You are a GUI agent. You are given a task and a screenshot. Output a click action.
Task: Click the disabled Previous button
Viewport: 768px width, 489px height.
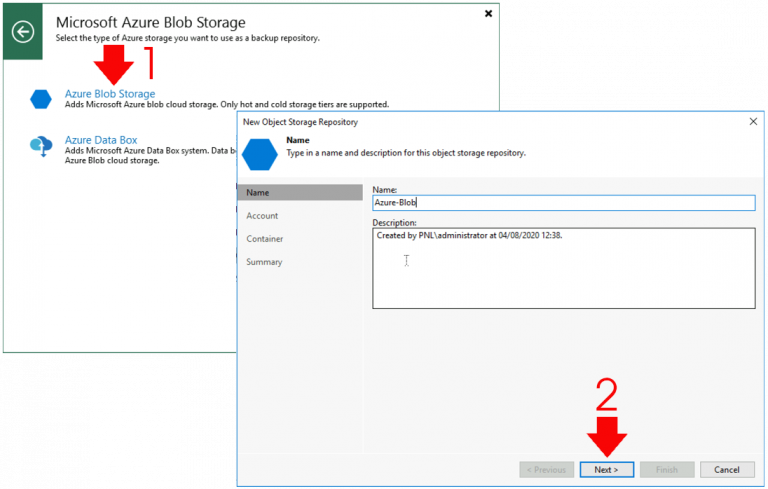tap(547, 469)
